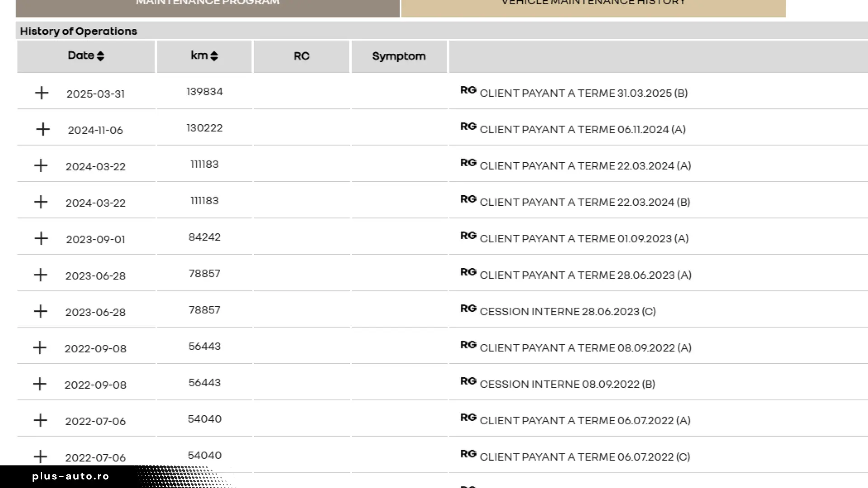This screenshot has width=868, height=488.
Task: Sort table by Date column arrows
Action: click(x=100, y=56)
